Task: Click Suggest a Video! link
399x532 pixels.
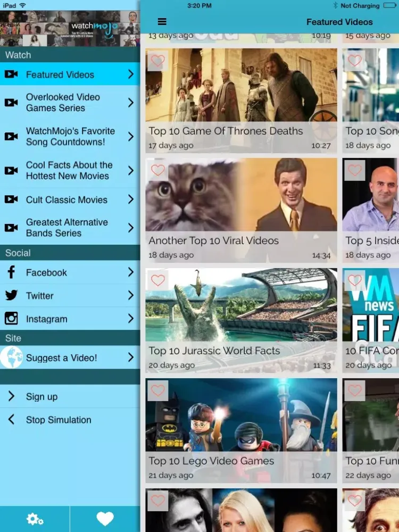Action: point(70,358)
